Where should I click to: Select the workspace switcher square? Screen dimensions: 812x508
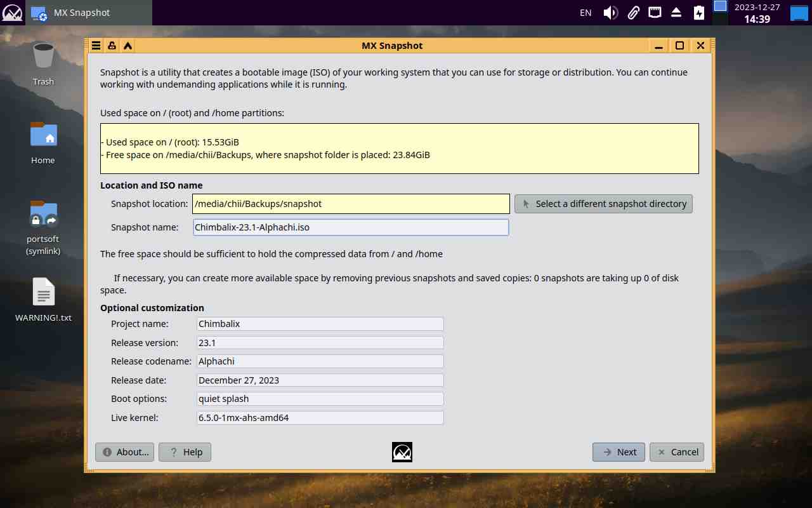point(720,6)
